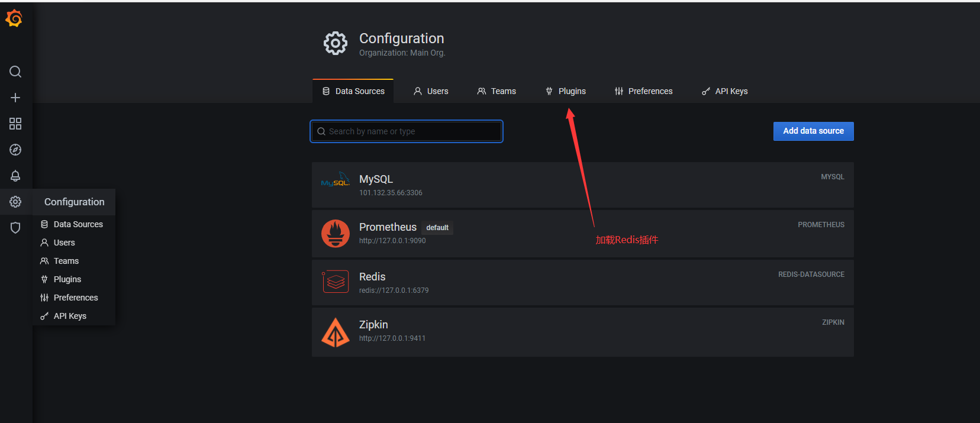This screenshot has height=423, width=980.
Task: Go to the API Keys tab
Action: pyautogui.click(x=724, y=91)
